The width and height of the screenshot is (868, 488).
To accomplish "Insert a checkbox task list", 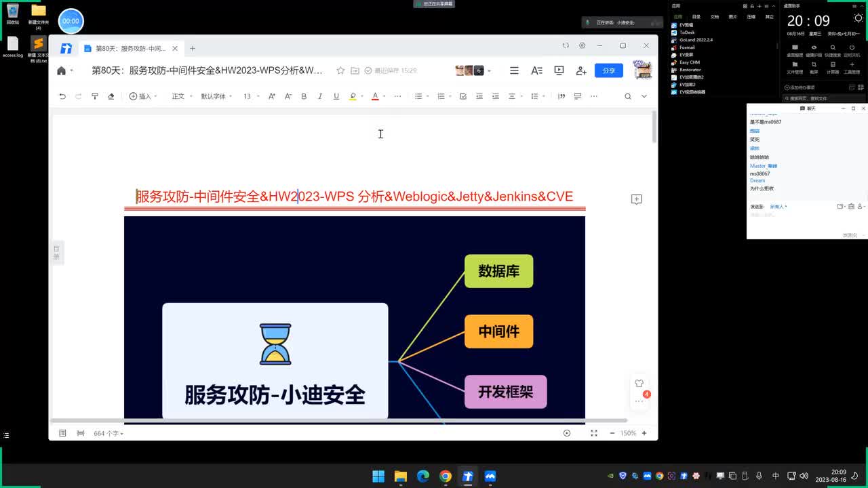I will point(463,96).
